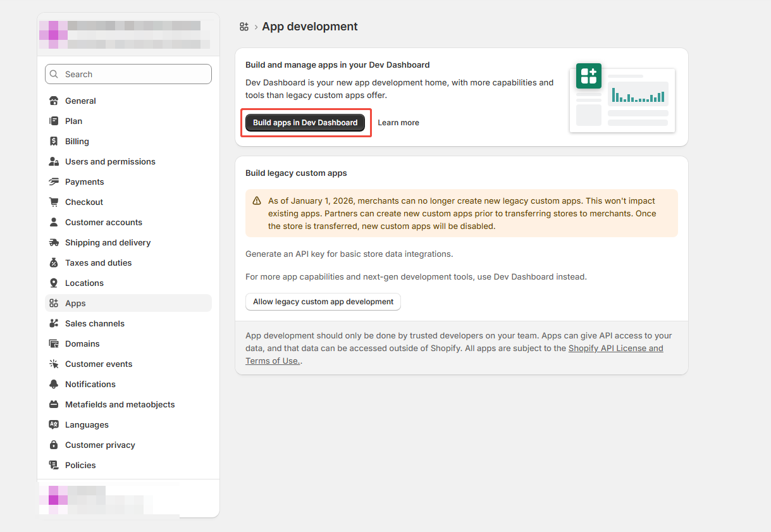
Task: Click the General settings store icon
Action: point(54,101)
